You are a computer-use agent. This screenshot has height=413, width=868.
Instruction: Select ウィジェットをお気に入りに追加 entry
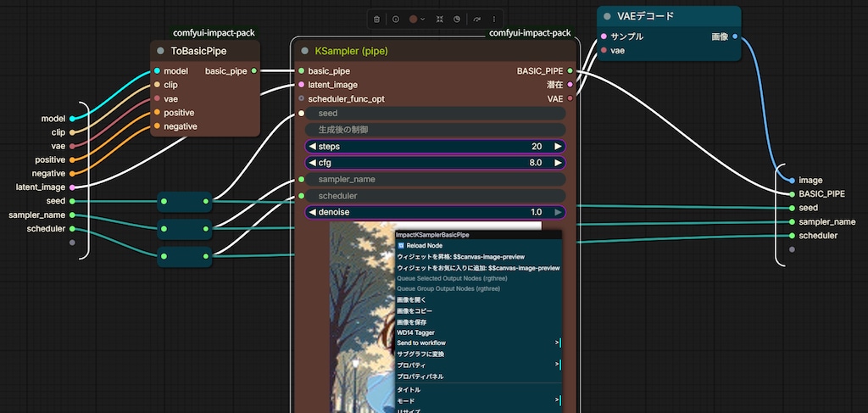[478, 268]
